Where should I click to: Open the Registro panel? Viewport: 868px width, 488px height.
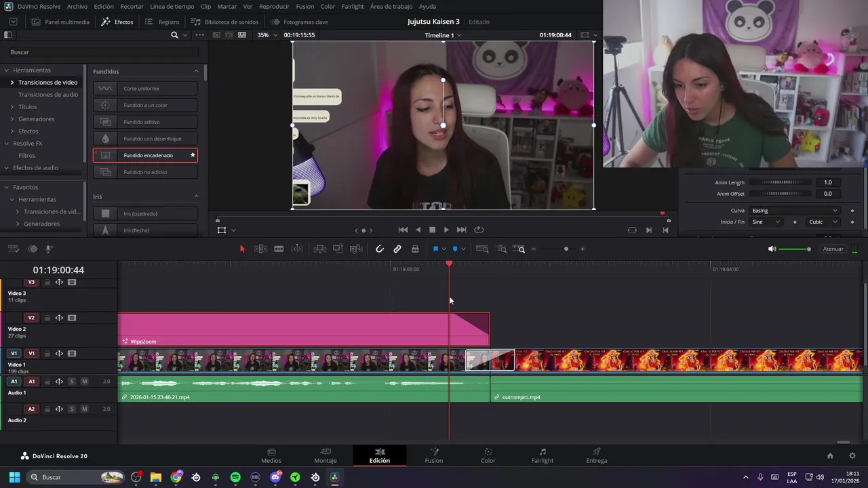click(x=162, y=22)
